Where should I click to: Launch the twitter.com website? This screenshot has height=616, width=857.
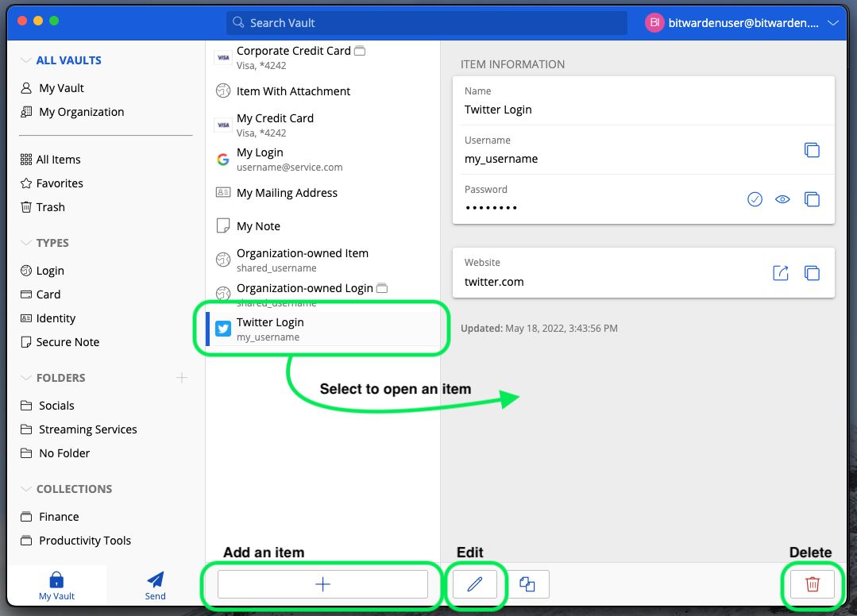pos(781,272)
